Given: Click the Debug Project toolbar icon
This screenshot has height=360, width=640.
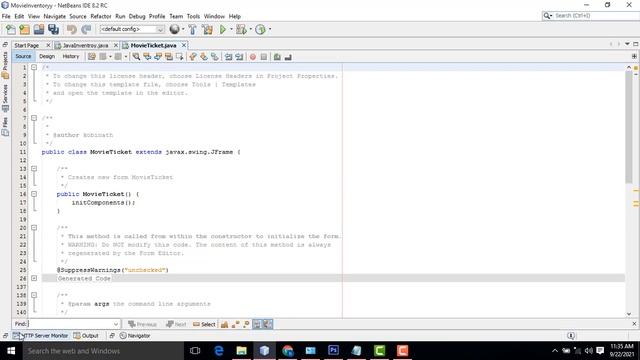Looking at the screenshot, I should click(241, 29).
